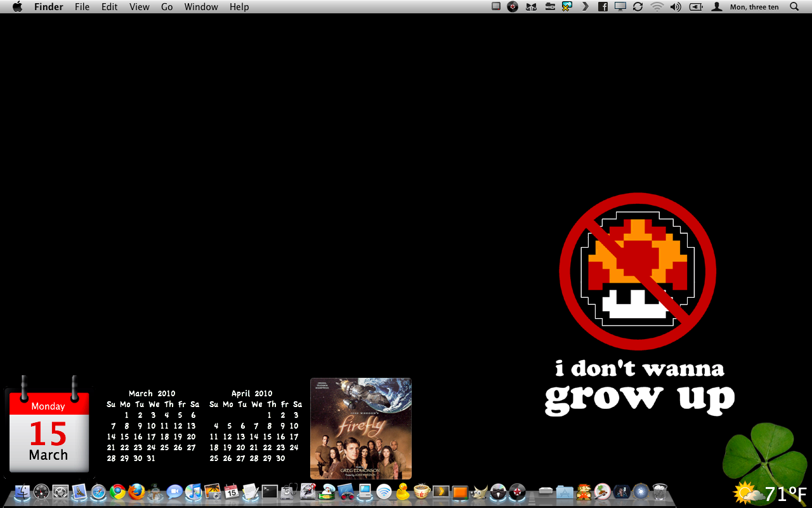
Task: Open the coffee cup app in Dock
Action: pyautogui.click(x=422, y=491)
